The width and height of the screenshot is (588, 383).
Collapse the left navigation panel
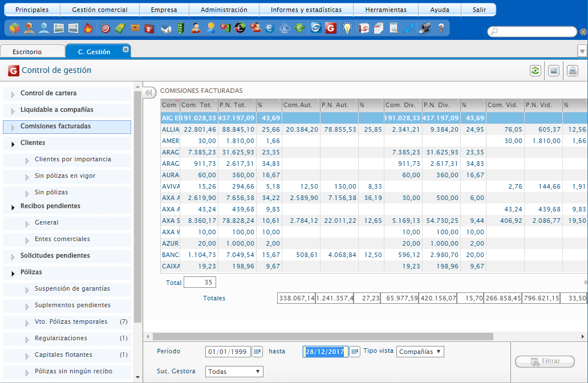coord(149,92)
